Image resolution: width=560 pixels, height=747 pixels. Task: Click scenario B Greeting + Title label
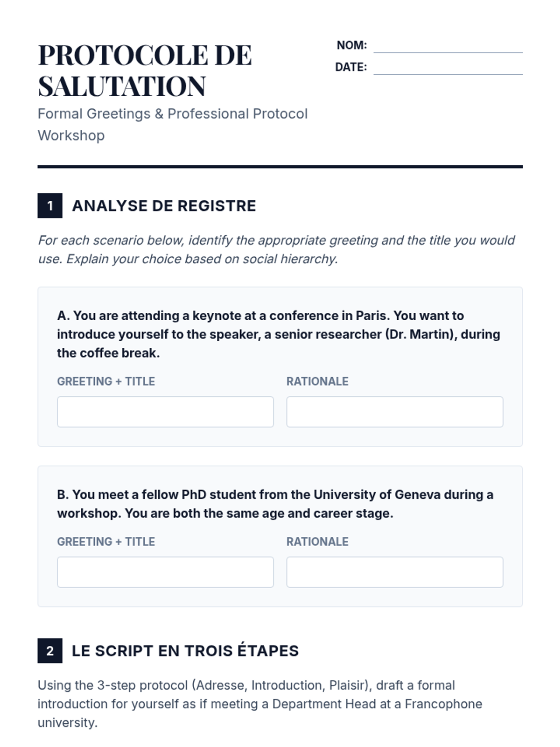pos(106,542)
